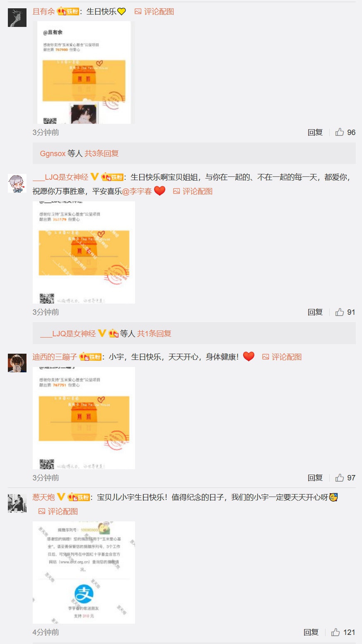
Task: Open 评论配图 link in 葱天炮's comment
Action: (x=58, y=511)
